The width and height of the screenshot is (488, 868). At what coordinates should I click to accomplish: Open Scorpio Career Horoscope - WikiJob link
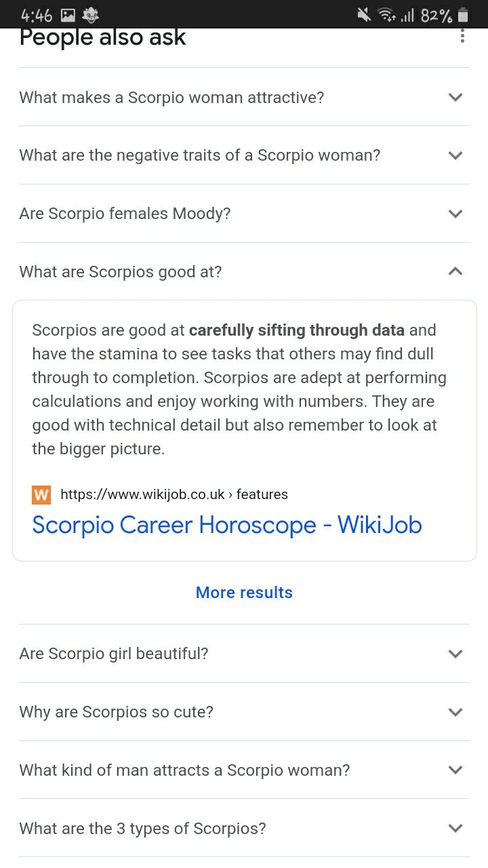(x=227, y=525)
